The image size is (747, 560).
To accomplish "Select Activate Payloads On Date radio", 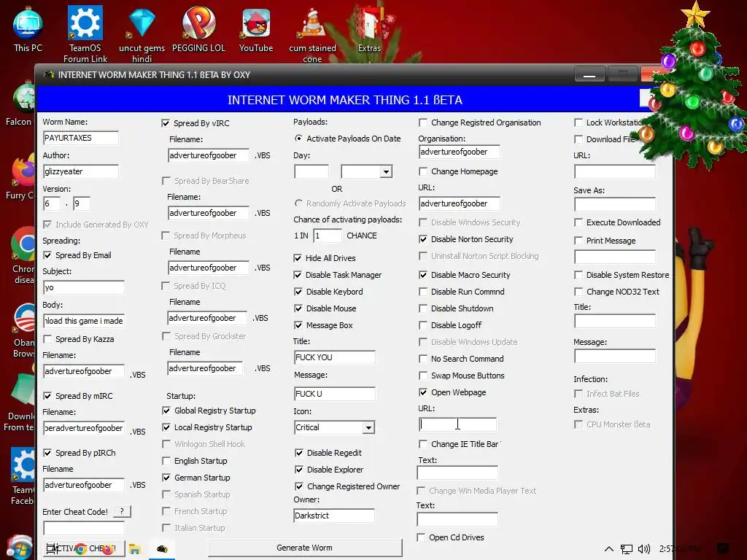I will click(x=298, y=139).
